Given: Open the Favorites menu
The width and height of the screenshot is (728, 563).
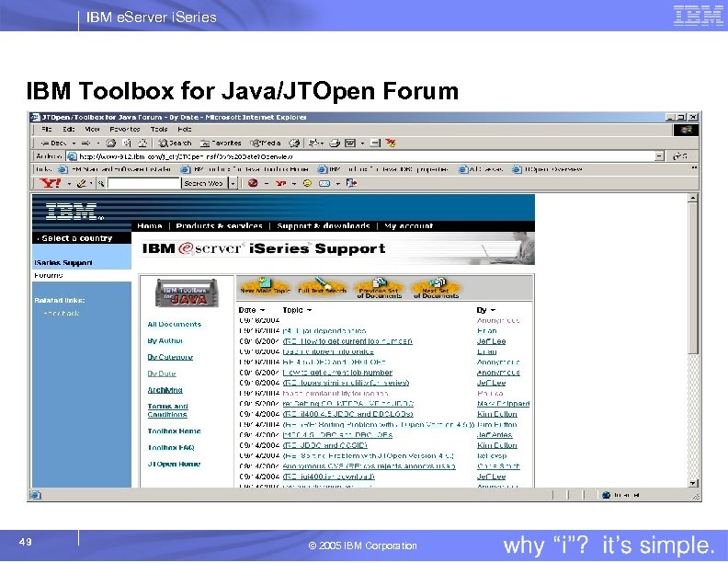Looking at the screenshot, I should [124, 129].
